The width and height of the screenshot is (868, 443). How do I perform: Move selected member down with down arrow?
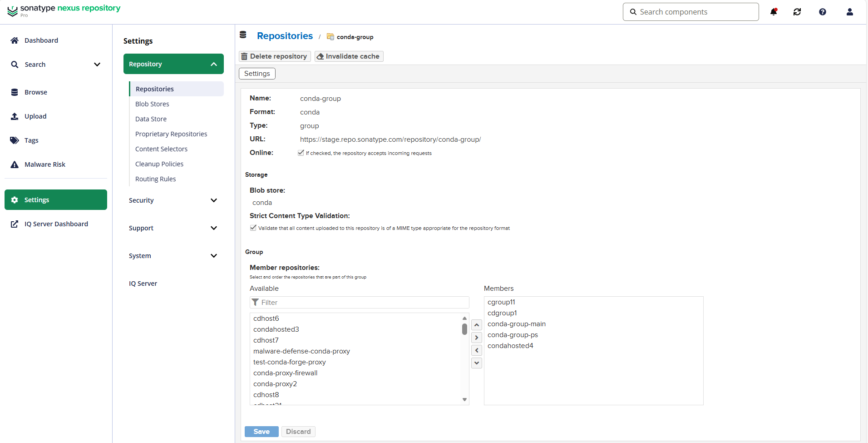(477, 363)
